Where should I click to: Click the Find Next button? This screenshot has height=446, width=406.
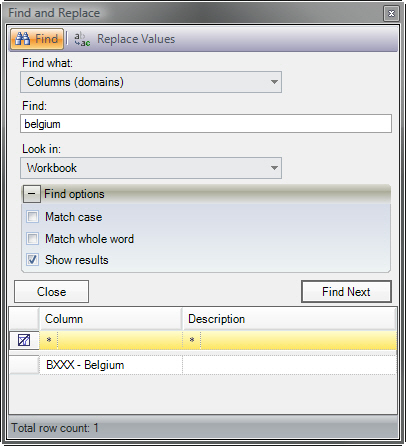click(346, 292)
